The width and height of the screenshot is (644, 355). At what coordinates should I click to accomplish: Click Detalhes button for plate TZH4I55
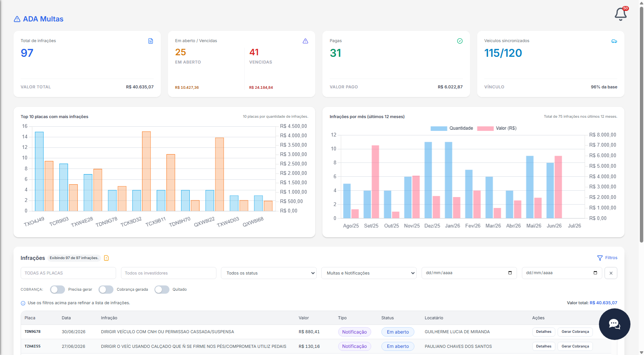pyautogui.click(x=544, y=346)
